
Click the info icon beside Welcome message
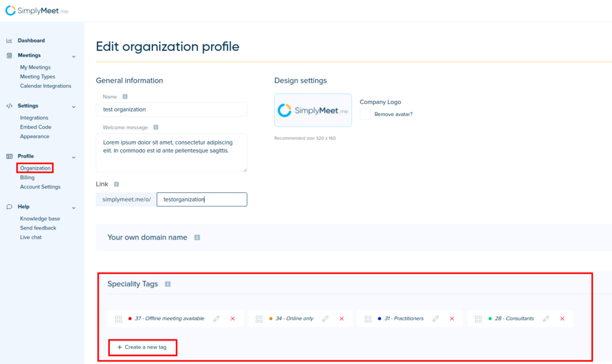click(x=156, y=127)
